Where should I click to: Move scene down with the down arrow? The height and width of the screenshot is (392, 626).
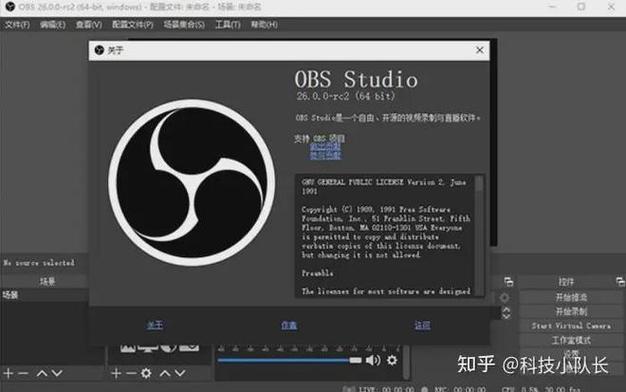coord(57,374)
